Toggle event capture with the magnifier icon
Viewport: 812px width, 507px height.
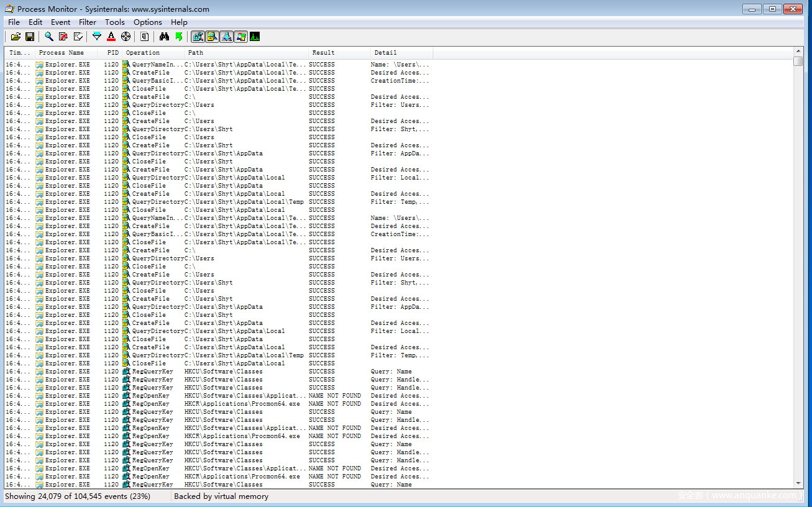pyautogui.click(x=48, y=37)
